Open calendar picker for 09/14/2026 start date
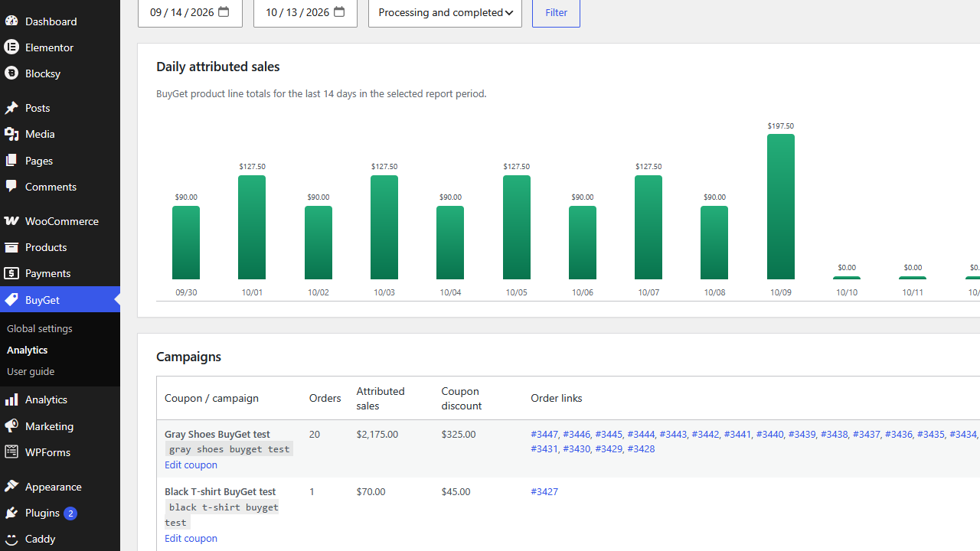Image resolution: width=980 pixels, height=551 pixels. pyautogui.click(x=224, y=11)
